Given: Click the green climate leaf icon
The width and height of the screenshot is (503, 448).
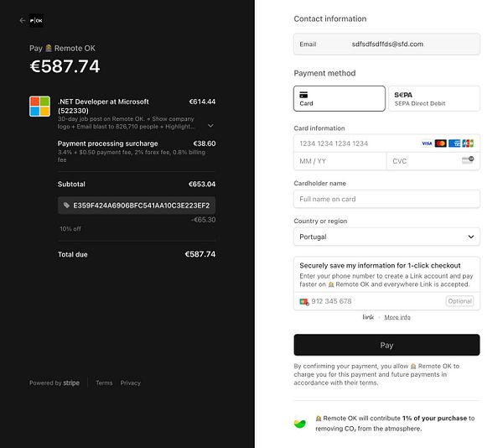Looking at the screenshot, I should (x=300, y=424).
